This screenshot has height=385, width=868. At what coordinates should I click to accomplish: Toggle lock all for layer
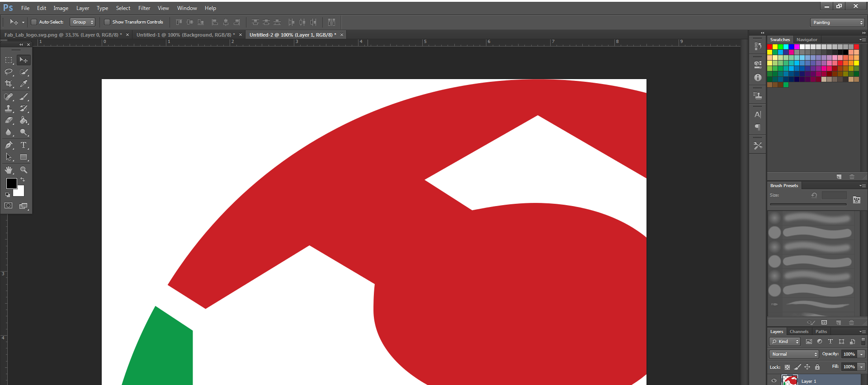pos(817,367)
